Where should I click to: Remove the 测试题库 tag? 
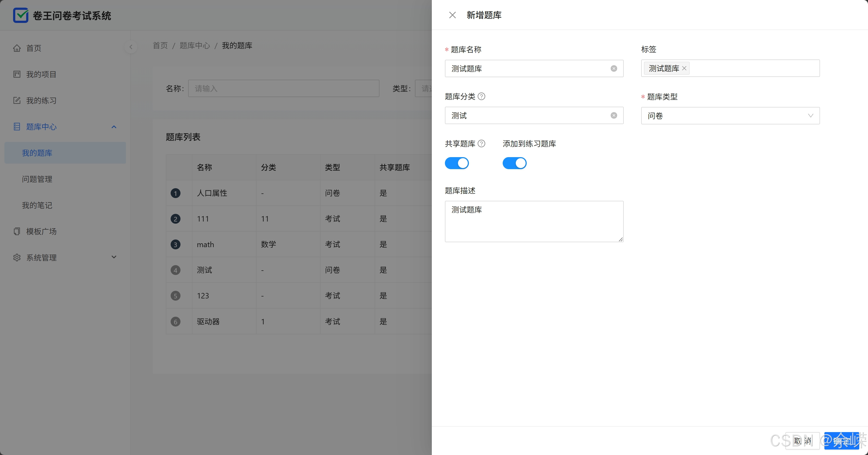pos(684,68)
